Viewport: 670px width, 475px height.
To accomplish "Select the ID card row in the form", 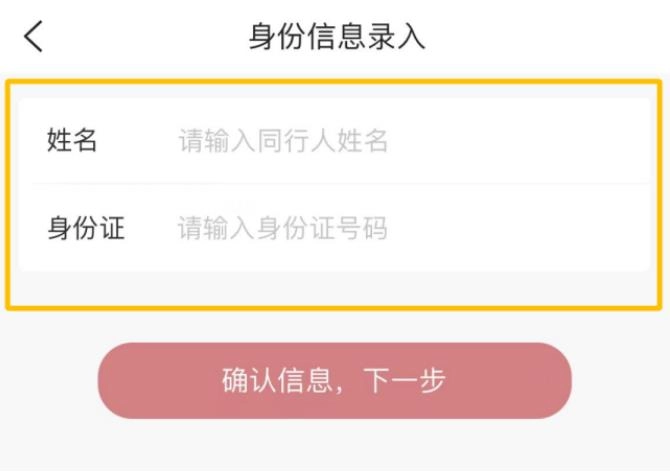I will [x=335, y=228].
